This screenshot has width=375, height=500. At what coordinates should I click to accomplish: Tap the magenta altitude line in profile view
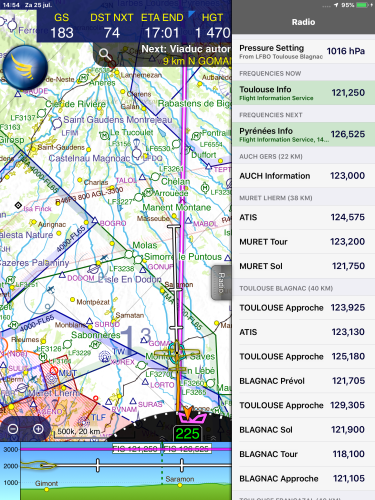point(126,449)
